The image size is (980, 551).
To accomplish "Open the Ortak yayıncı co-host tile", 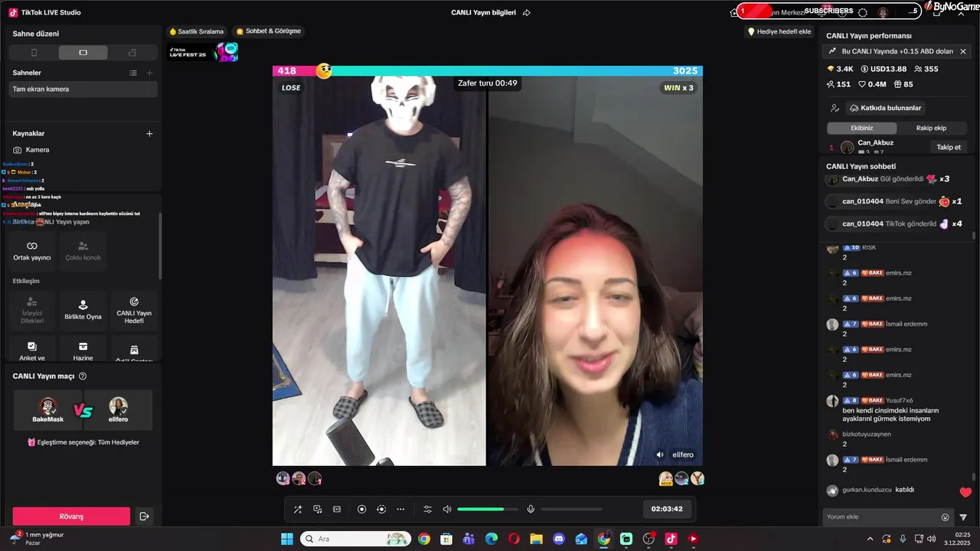I will pos(32,251).
